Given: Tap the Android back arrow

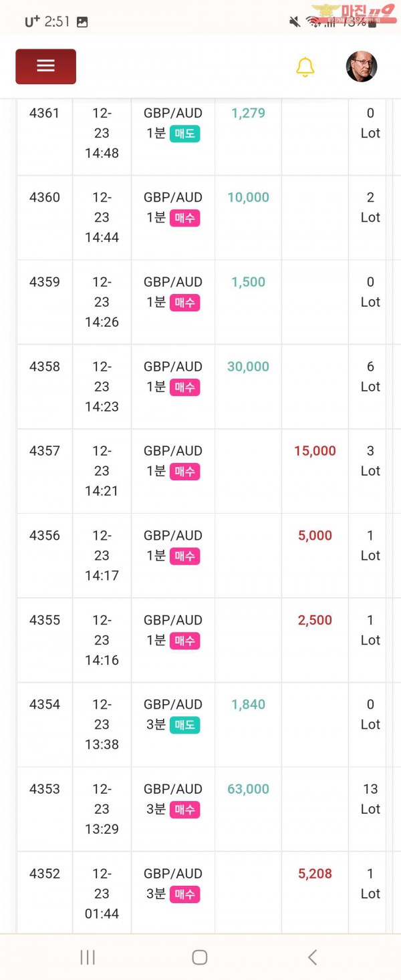Looking at the screenshot, I should 312,957.
